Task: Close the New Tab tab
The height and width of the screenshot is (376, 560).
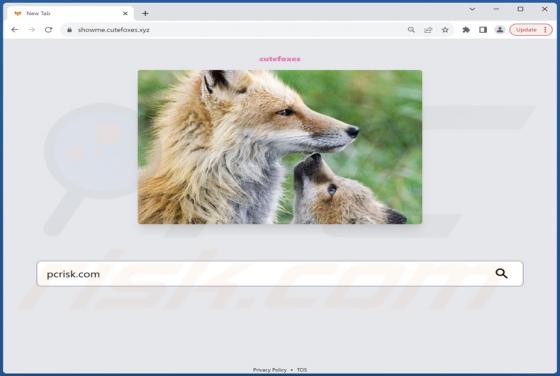Action: (x=125, y=13)
